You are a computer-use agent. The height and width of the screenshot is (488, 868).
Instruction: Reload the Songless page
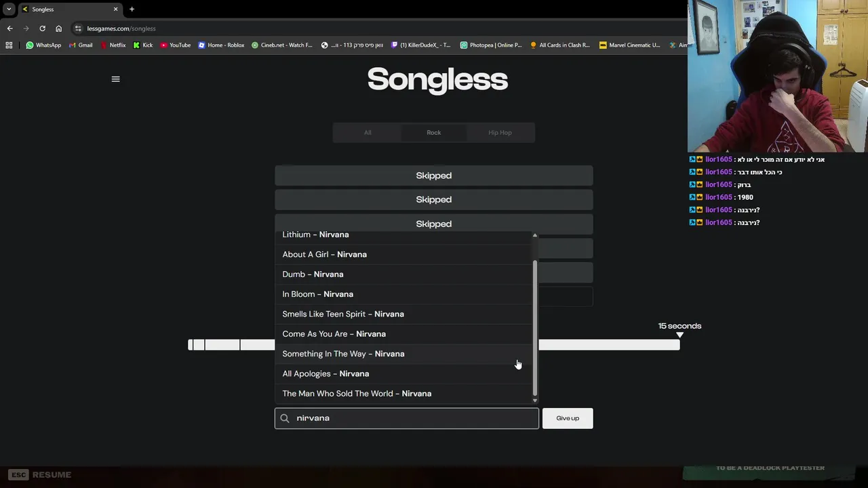tap(42, 28)
